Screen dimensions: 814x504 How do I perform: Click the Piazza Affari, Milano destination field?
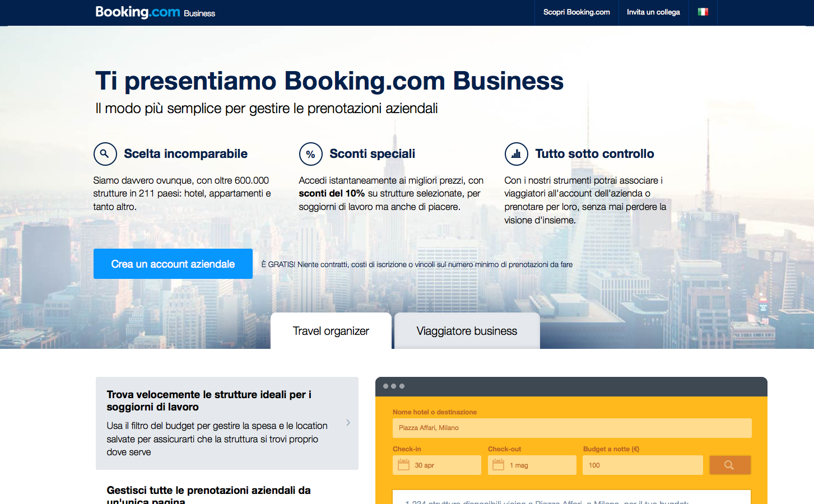tap(572, 428)
